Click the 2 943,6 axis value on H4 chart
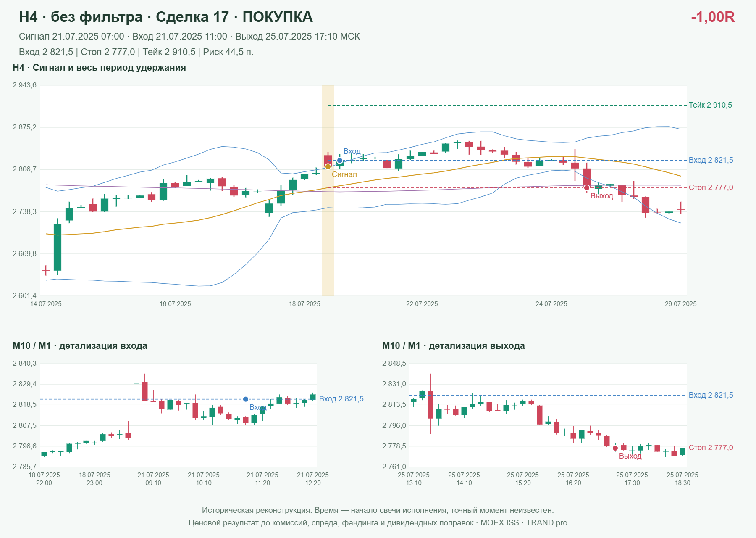 [x=24, y=85]
